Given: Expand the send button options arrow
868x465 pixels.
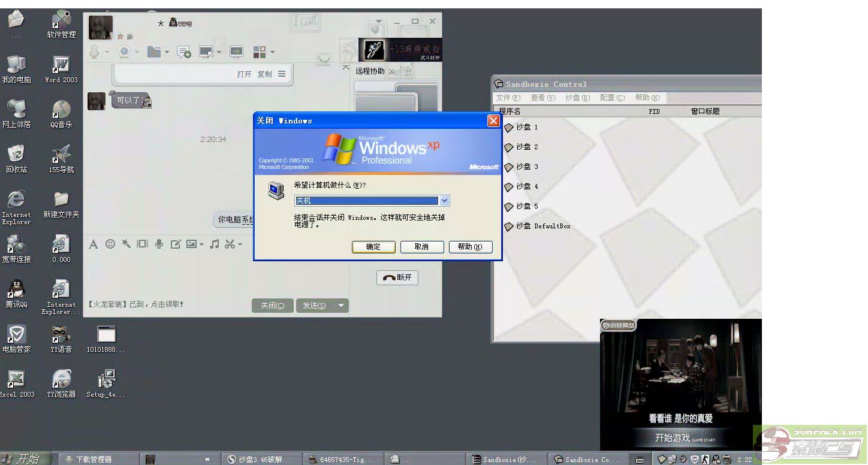Looking at the screenshot, I should 341,306.
